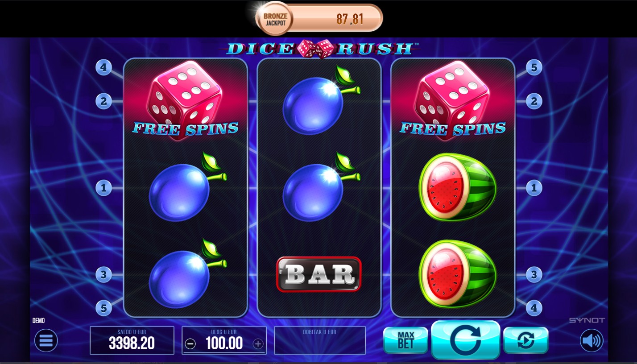
Task: Mute the game sound speaker icon
Action: (x=591, y=341)
